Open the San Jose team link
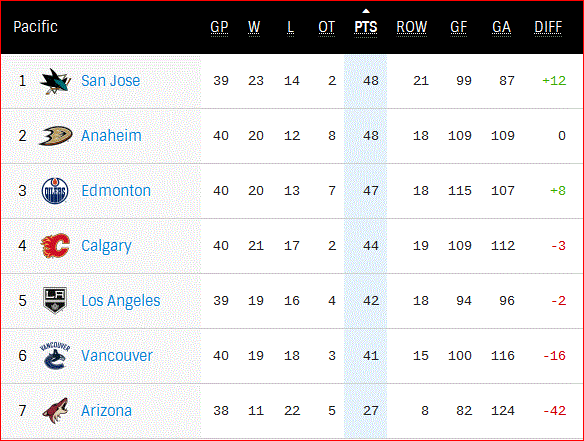 click(x=111, y=81)
